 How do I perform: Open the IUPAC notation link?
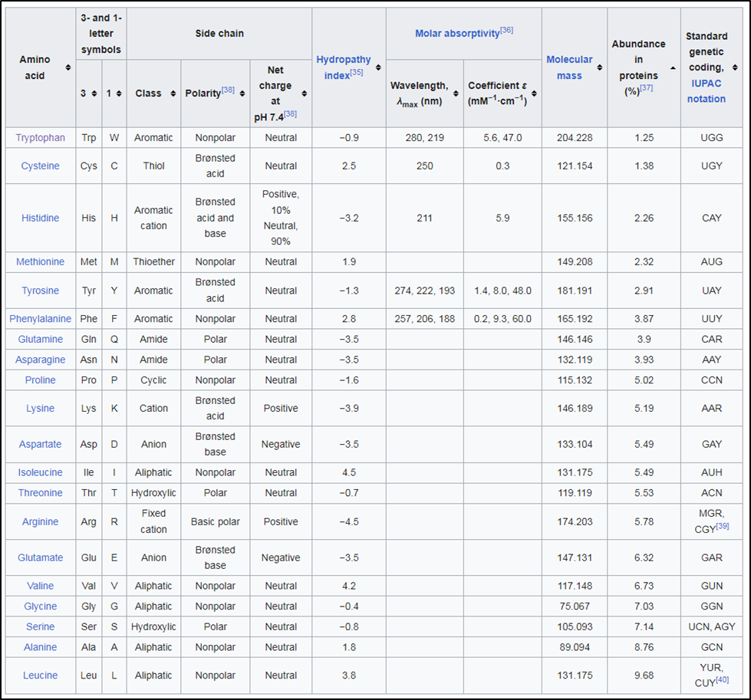click(x=707, y=91)
